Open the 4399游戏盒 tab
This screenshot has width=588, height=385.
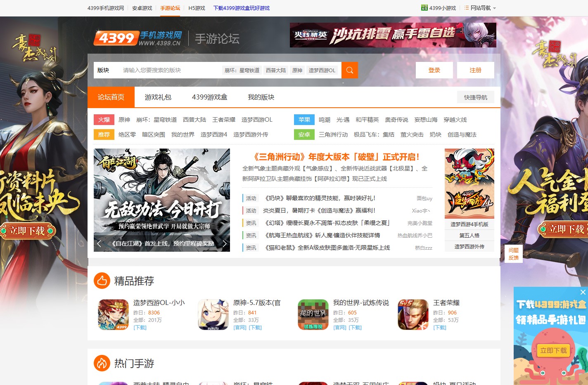coord(210,97)
